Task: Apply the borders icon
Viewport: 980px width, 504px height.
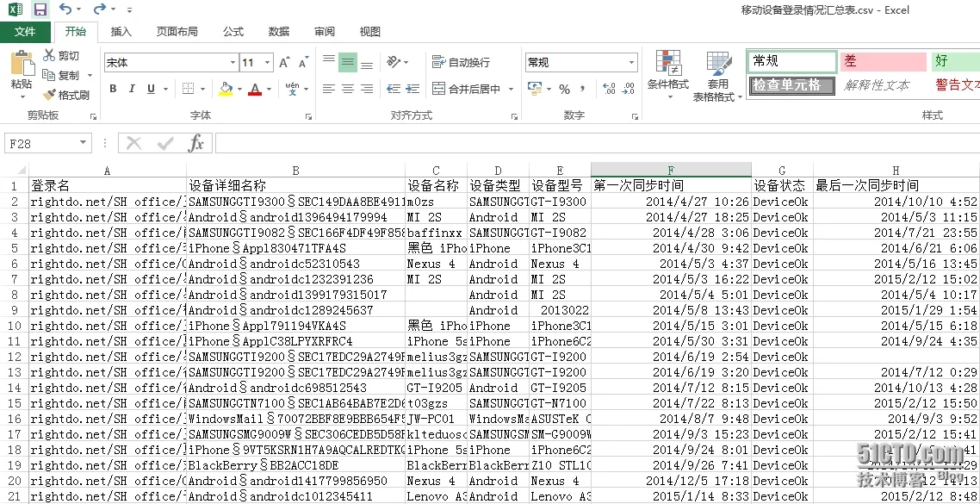Action: [x=188, y=89]
